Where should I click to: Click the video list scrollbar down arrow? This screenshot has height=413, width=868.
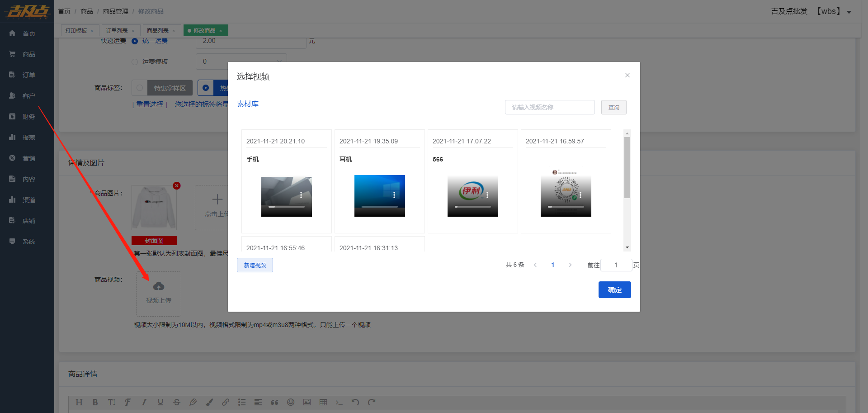pyautogui.click(x=627, y=247)
